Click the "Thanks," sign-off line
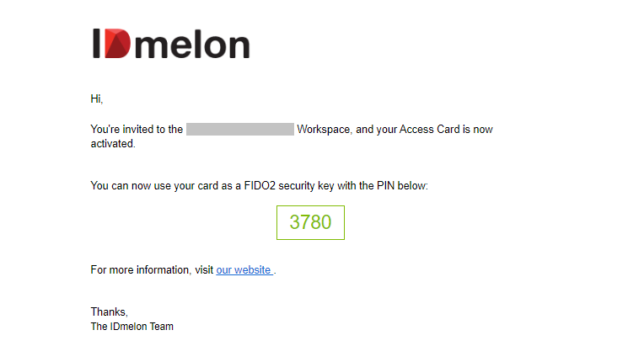644x362 pixels. (110, 312)
